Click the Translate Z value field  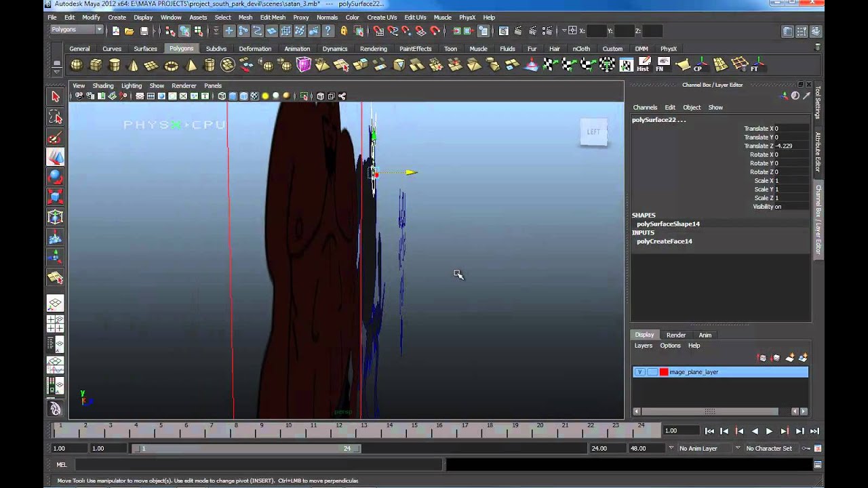point(791,146)
